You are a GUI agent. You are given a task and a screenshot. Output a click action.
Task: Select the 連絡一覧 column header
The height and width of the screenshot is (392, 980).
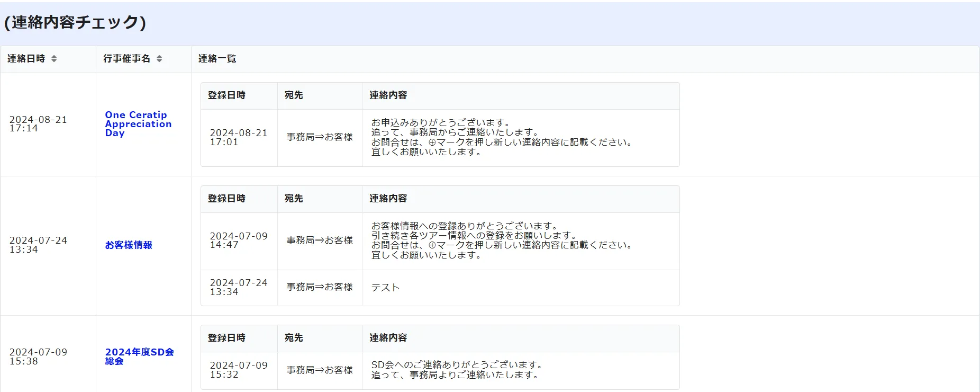click(x=217, y=59)
